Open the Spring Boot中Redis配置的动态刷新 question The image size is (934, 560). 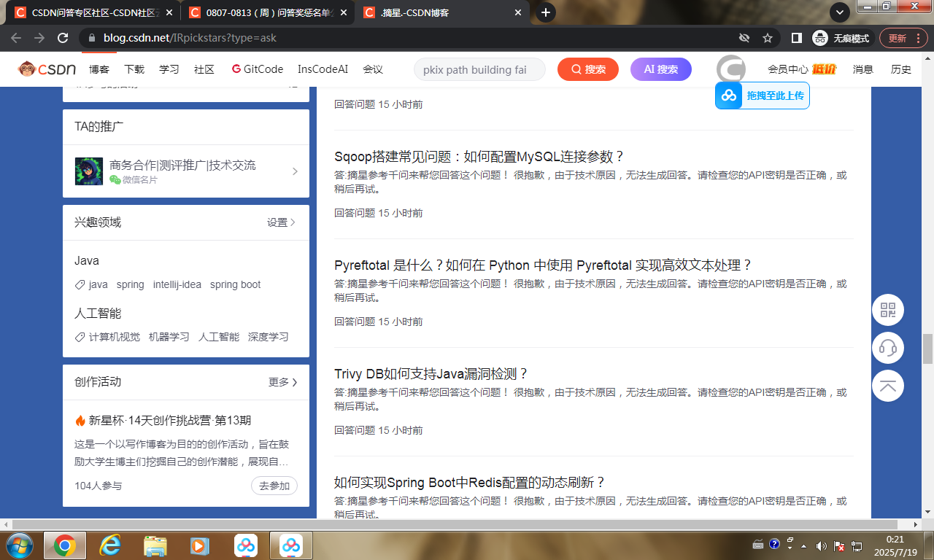470,483
